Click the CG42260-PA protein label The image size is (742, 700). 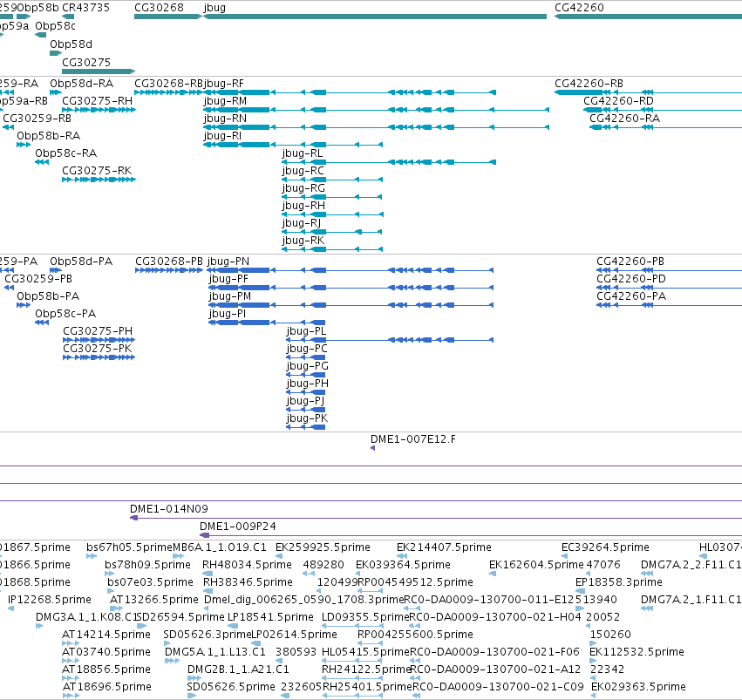[x=631, y=296]
